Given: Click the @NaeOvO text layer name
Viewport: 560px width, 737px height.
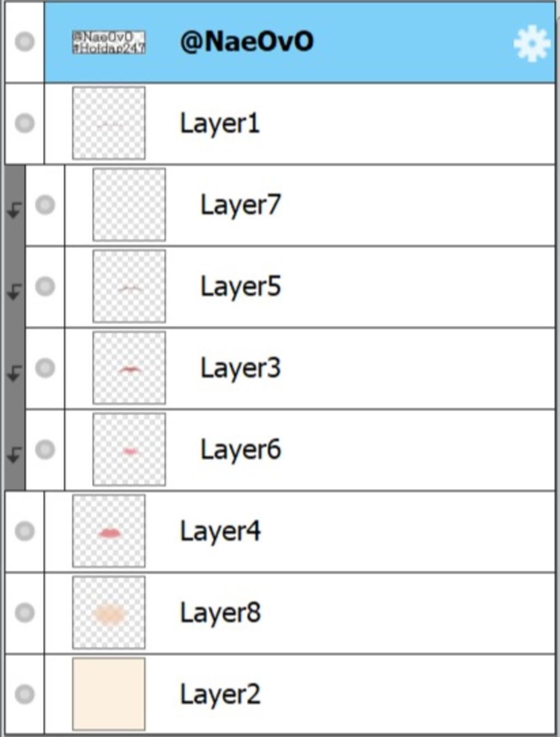Looking at the screenshot, I should (247, 42).
